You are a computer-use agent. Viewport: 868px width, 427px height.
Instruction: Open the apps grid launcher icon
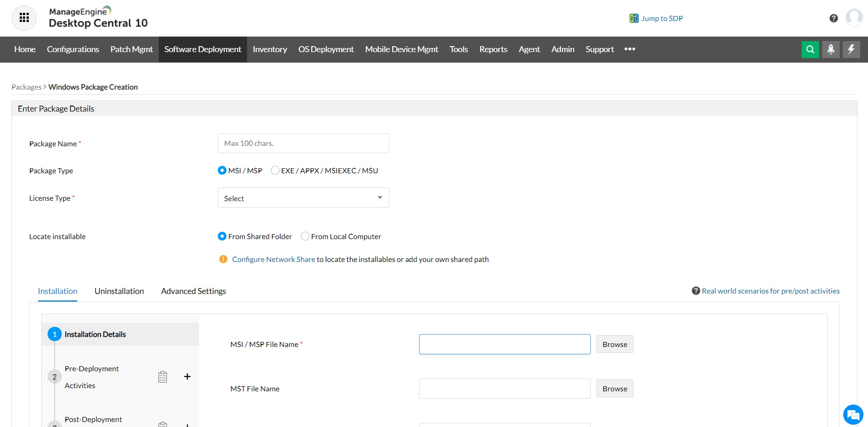(24, 18)
